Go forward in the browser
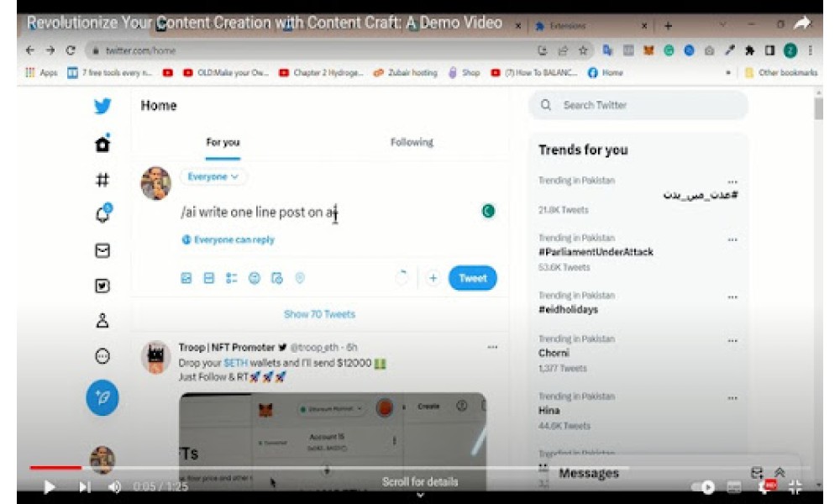The width and height of the screenshot is (840, 504). (50, 50)
